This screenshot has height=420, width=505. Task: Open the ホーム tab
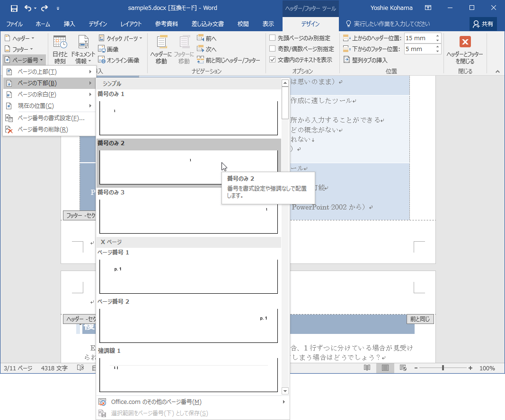point(43,24)
